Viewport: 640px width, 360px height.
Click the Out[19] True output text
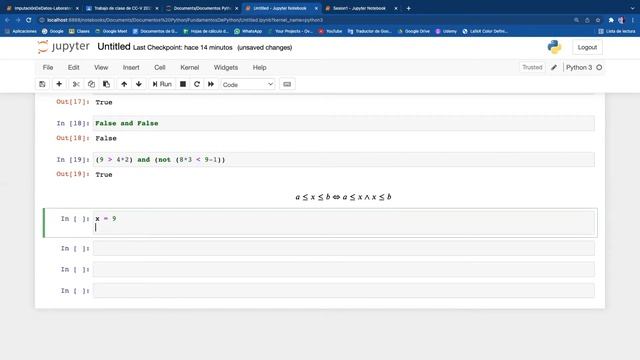point(104,175)
